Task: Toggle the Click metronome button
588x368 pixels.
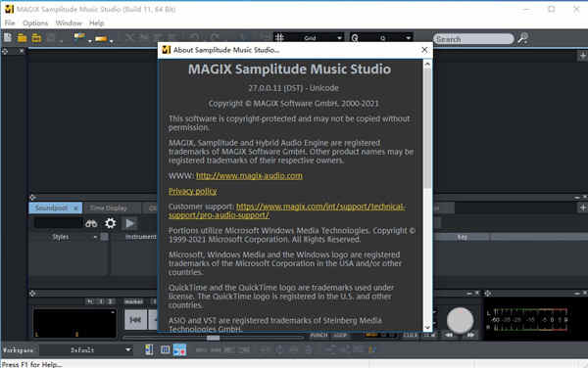Action: (x=411, y=335)
